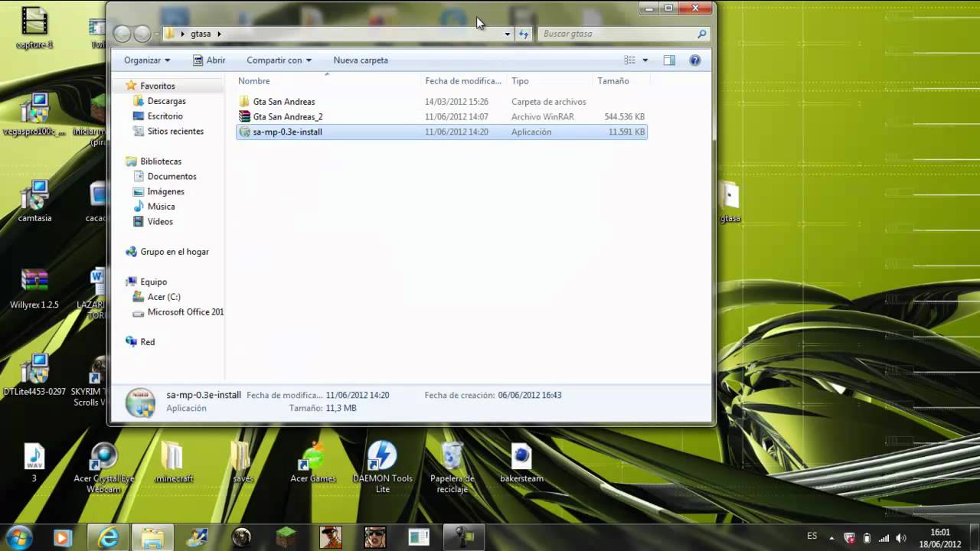Click the Abrir toolbar button

coord(209,60)
